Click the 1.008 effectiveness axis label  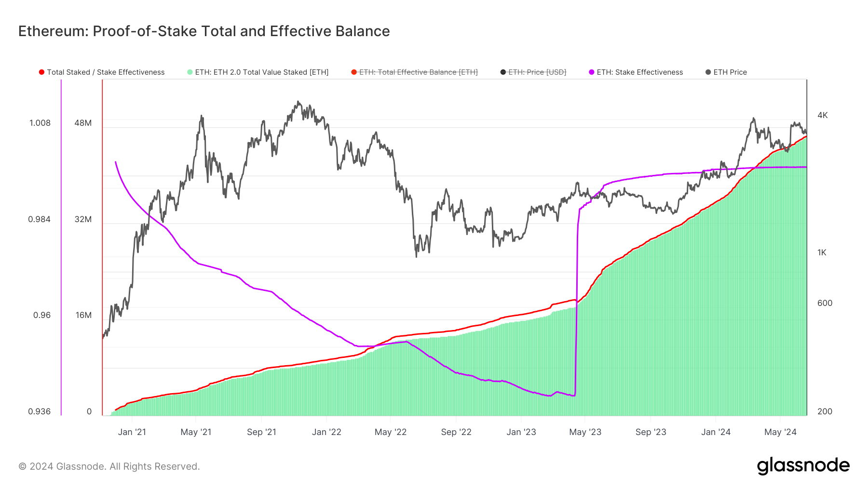coord(40,123)
